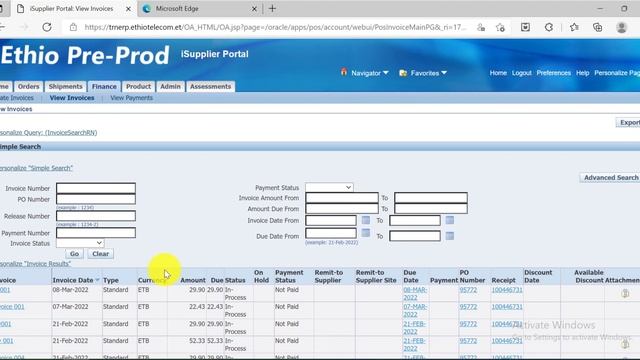Open the Collections icon in Edge toolbar
The width and height of the screenshot is (640, 360).
tap(598, 27)
